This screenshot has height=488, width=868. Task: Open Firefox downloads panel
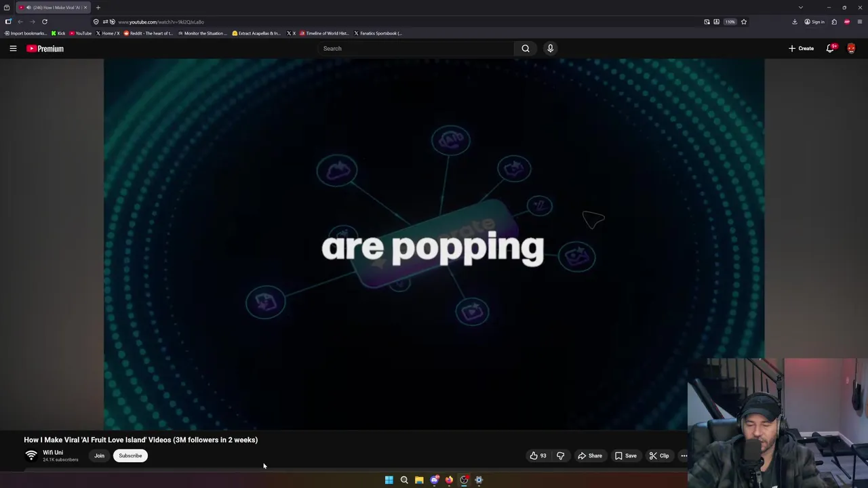(x=795, y=22)
